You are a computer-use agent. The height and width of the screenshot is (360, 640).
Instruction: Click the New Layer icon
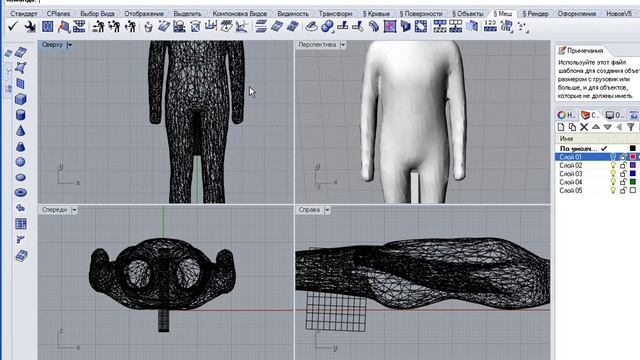tap(562, 127)
